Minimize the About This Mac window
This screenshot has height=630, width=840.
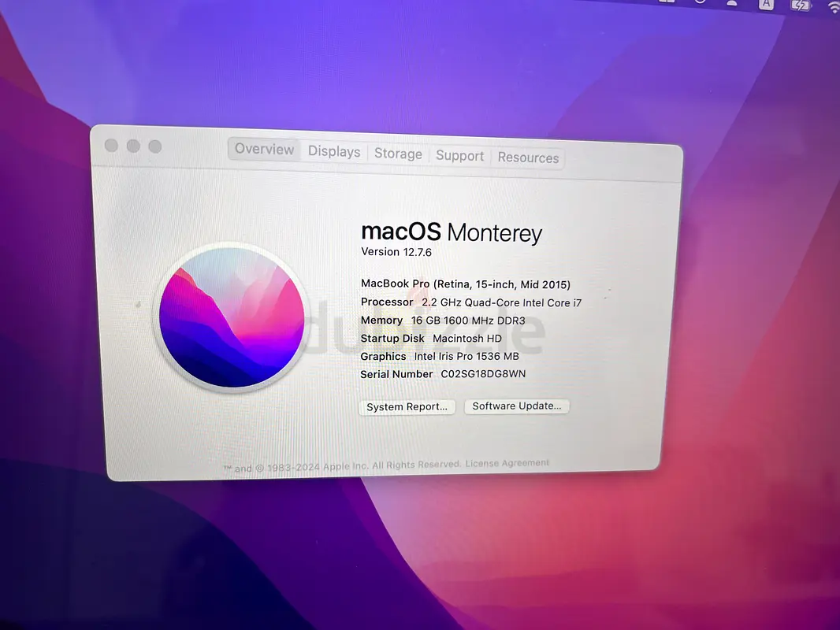[133, 146]
